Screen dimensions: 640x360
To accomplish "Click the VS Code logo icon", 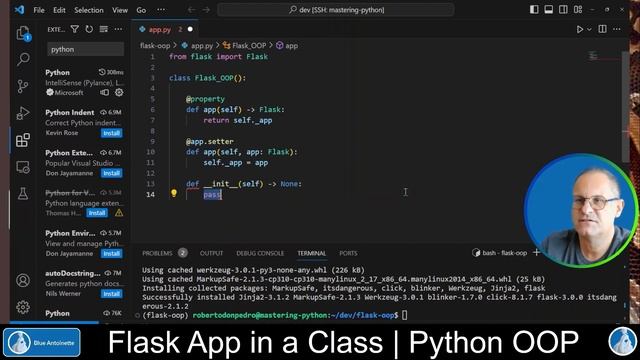I will click(19, 10).
